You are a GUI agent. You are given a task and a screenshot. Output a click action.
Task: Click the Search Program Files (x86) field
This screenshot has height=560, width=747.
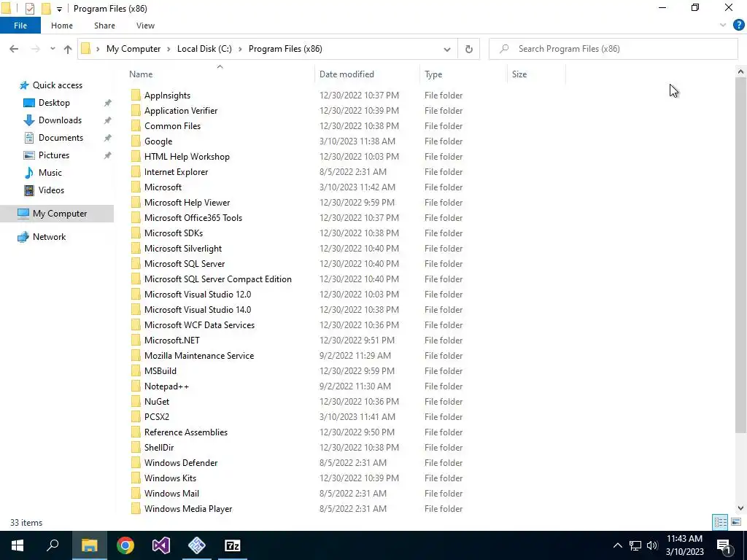[613, 49]
